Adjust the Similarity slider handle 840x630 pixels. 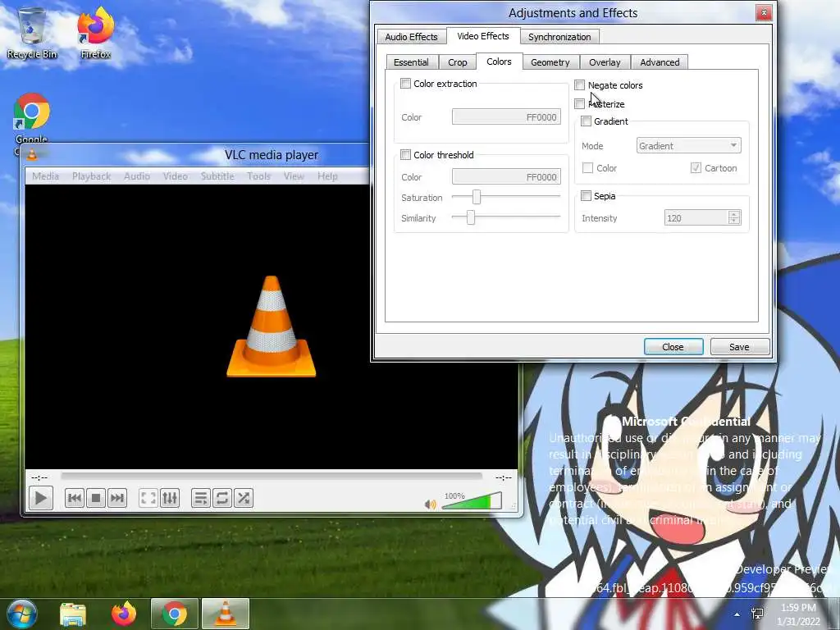point(470,217)
